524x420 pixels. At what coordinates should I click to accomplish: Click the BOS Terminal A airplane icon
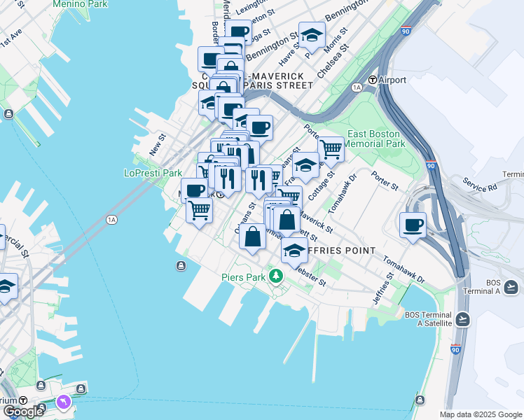point(511,286)
